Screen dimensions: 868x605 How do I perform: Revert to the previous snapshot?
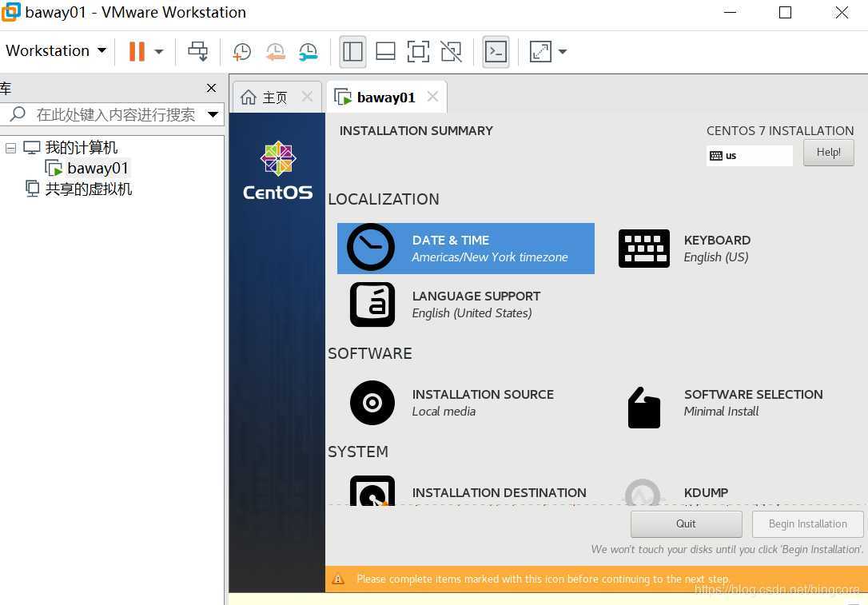click(275, 51)
